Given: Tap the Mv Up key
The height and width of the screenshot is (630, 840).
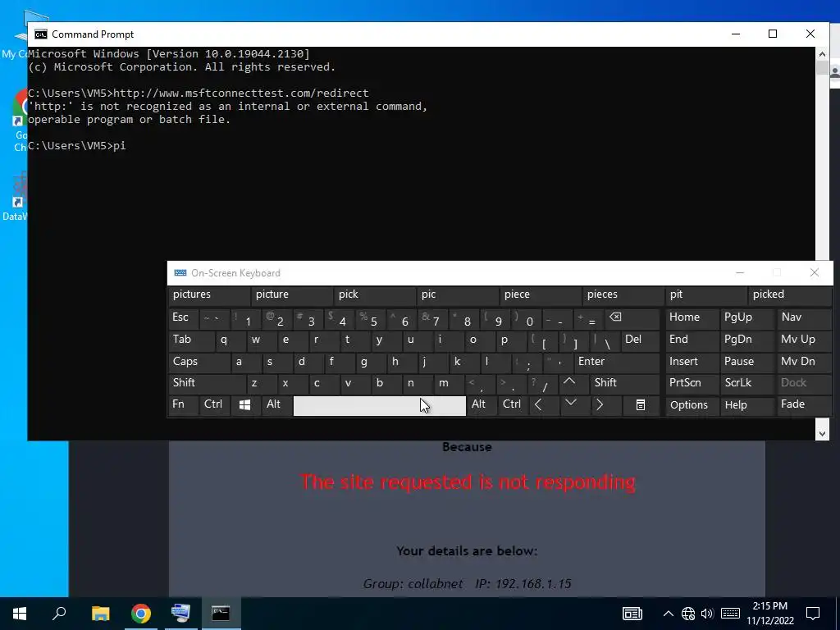Looking at the screenshot, I should tap(804, 340).
